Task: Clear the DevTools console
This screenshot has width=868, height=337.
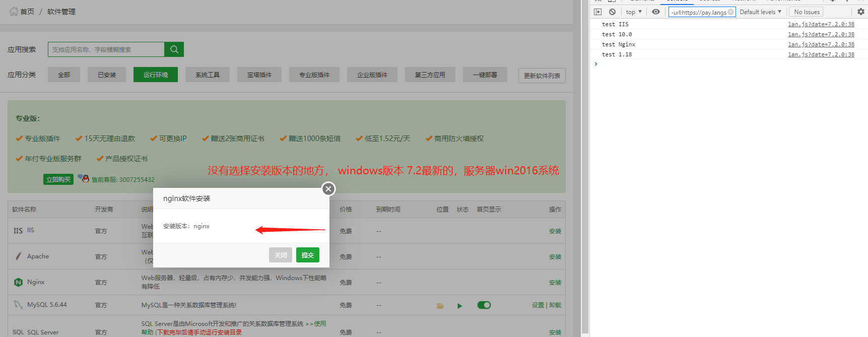Action: pos(612,12)
